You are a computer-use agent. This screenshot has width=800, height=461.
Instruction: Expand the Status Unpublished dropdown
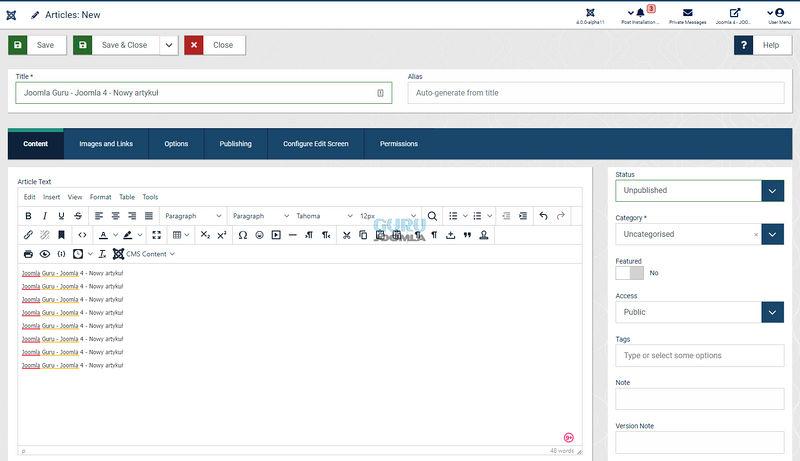[772, 191]
